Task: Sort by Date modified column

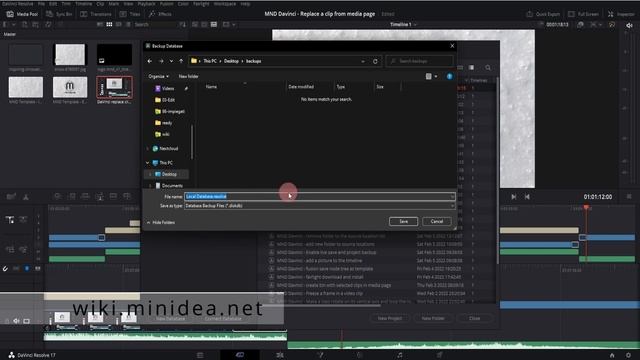Action: [301, 87]
